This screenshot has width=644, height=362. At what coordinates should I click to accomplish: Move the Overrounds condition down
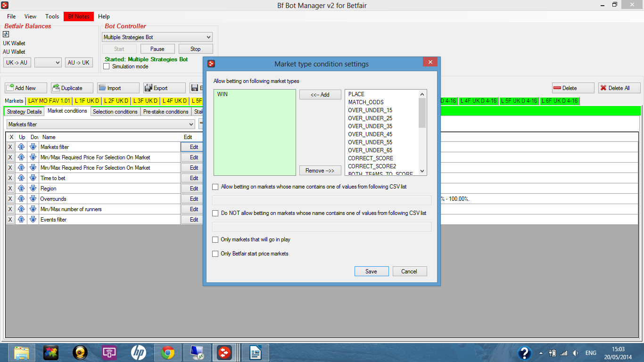coord(33,199)
